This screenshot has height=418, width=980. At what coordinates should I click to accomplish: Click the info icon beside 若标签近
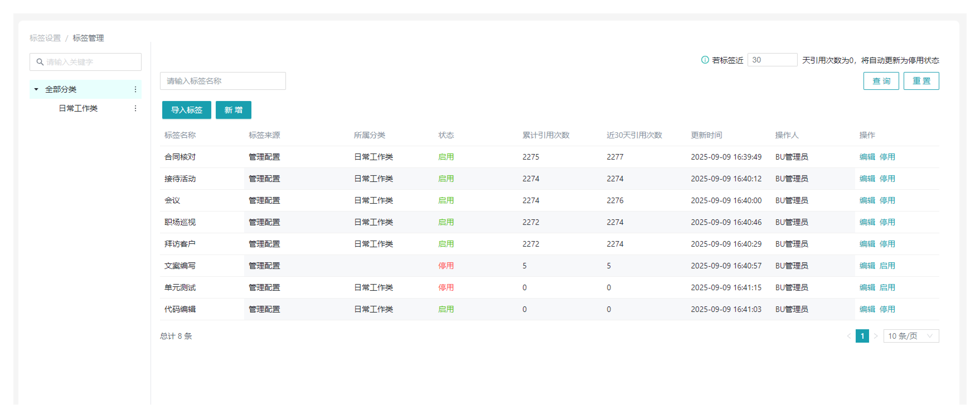tap(705, 60)
